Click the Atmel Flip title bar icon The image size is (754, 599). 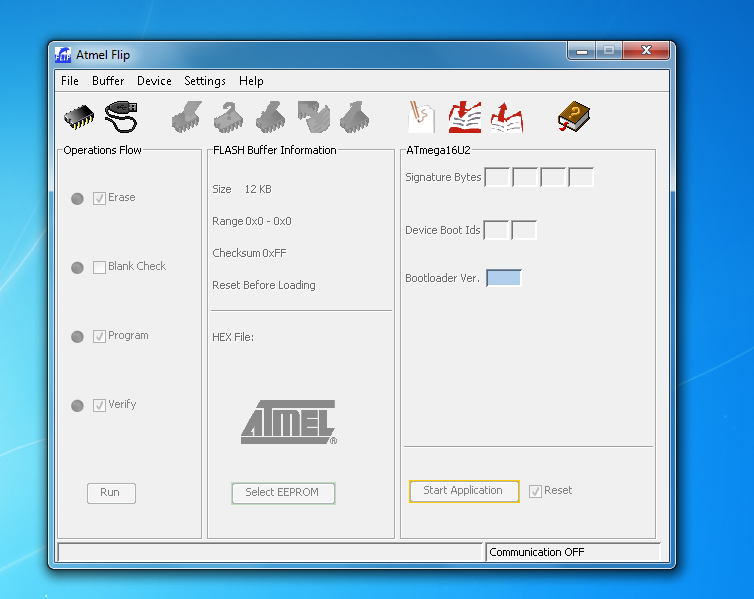coord(63,55)
